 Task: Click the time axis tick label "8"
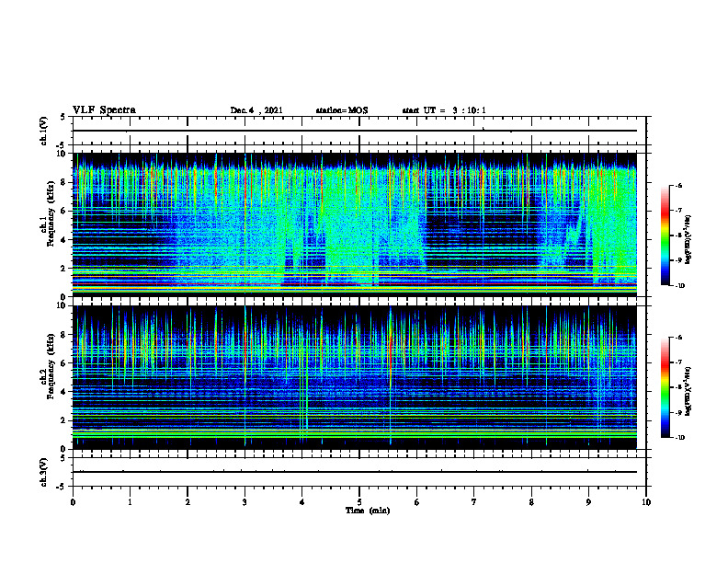531,502
